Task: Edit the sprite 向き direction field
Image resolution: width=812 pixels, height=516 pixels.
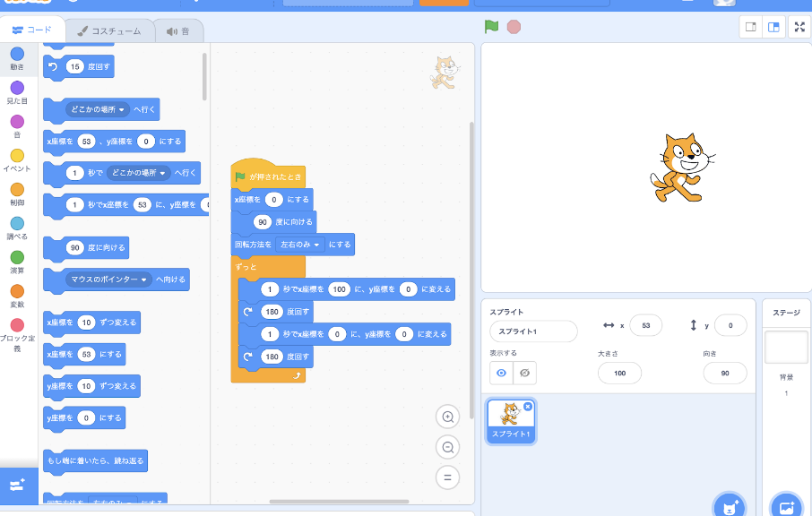Action: click(724, 374)
